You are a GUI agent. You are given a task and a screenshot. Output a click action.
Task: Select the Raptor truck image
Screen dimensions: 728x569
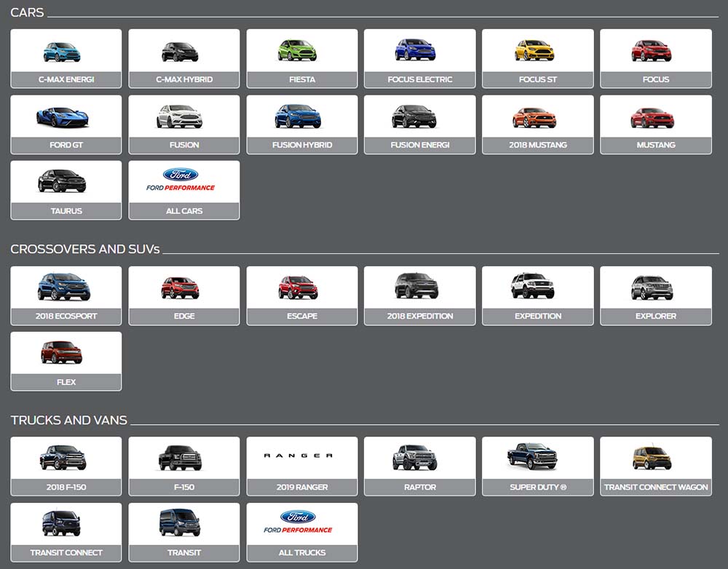[415, 457]
